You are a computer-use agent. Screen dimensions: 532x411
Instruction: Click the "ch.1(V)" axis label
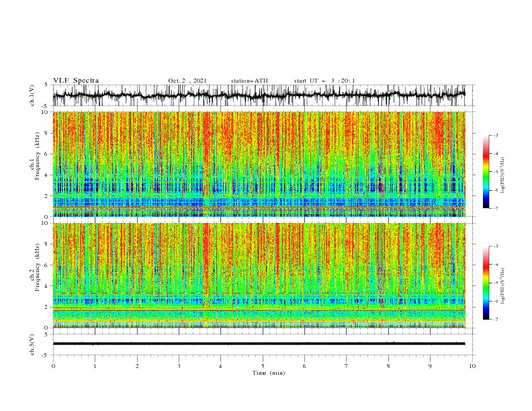coord(32,95)
